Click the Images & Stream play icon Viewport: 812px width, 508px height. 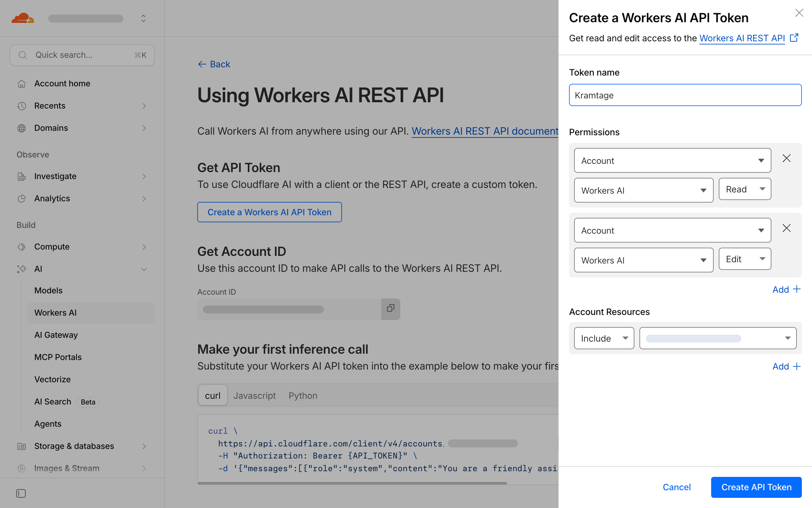tap(22, 468)
